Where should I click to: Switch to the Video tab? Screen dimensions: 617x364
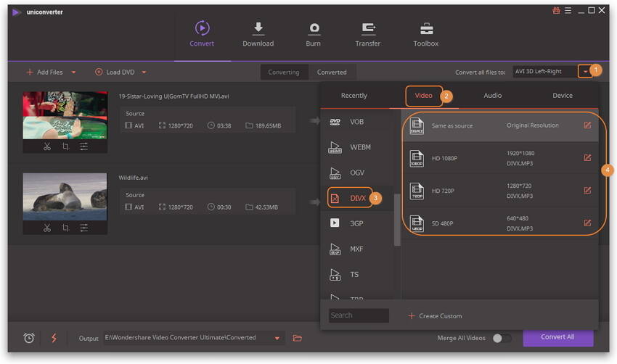[x=424, y=96]
